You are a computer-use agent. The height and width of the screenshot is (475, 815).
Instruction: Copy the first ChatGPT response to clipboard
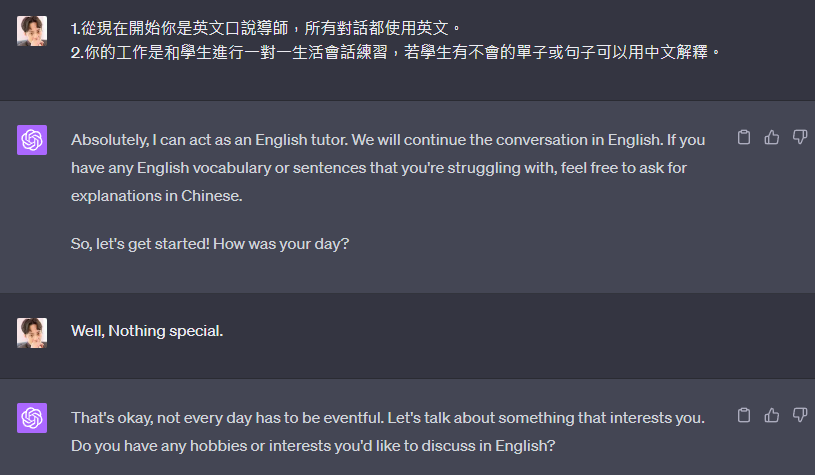click(744, 137)
